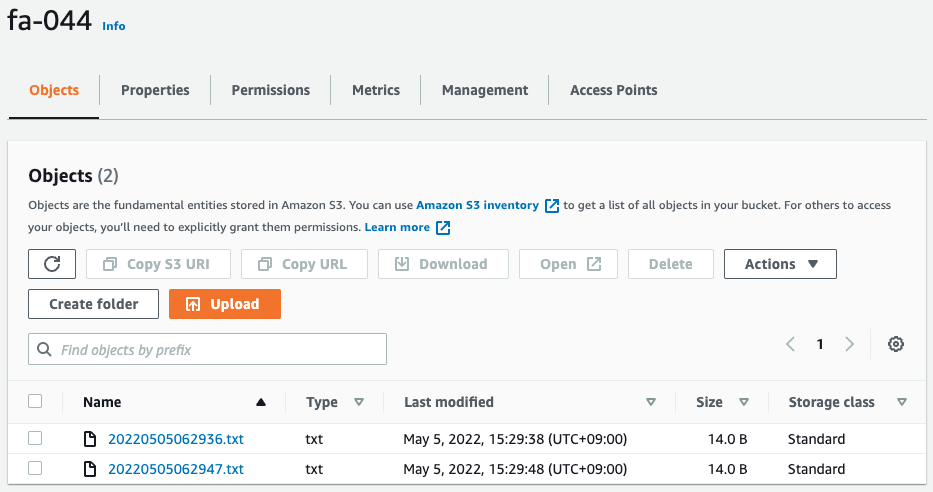
Task: Click the Open button
Action: 568,264
